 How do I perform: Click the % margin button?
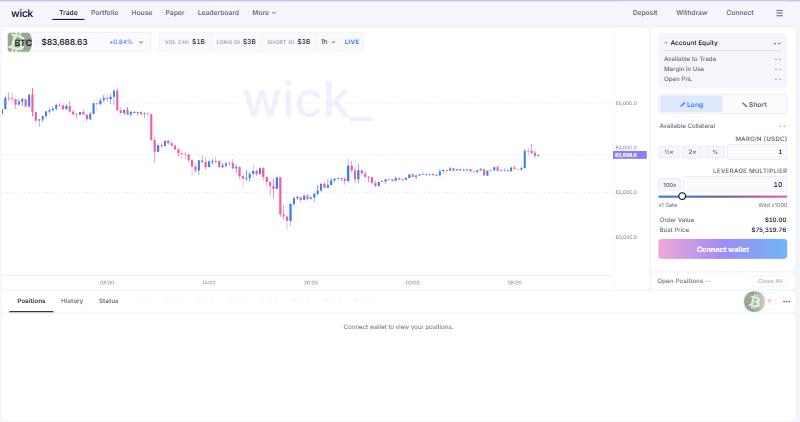(x=715, y=152)
